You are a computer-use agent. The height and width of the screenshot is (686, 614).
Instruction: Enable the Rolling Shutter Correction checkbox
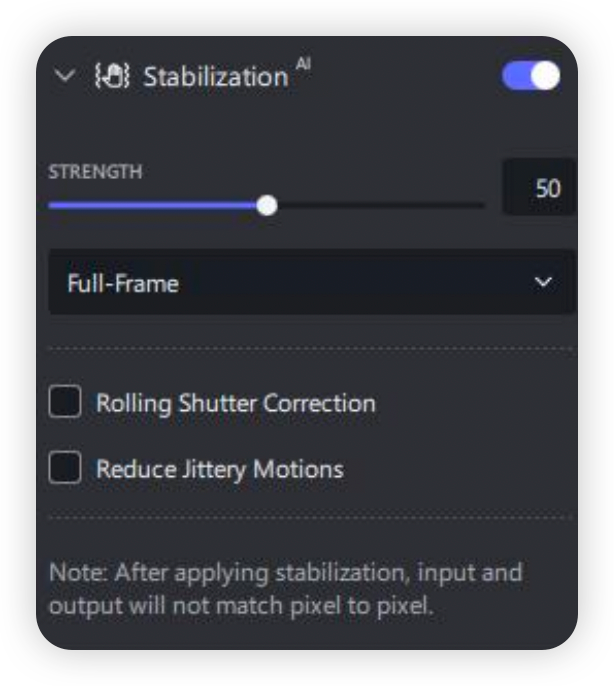click(65, 403)
